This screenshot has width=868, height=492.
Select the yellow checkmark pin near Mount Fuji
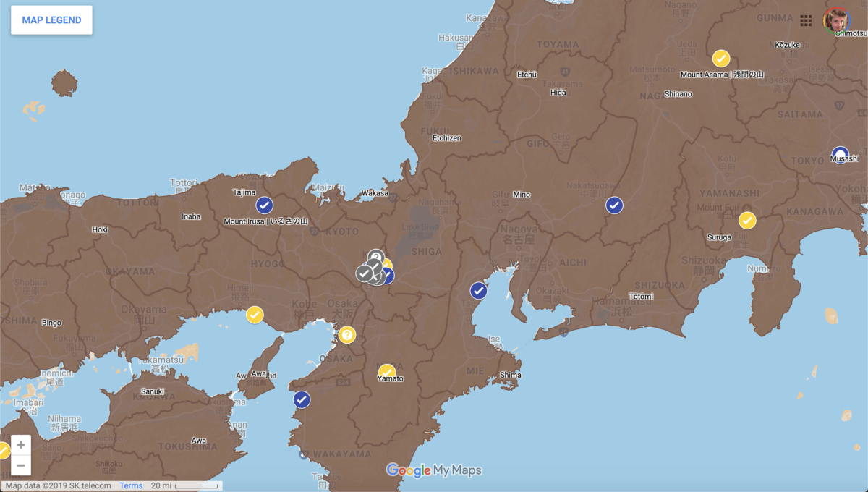click(747, 220)
